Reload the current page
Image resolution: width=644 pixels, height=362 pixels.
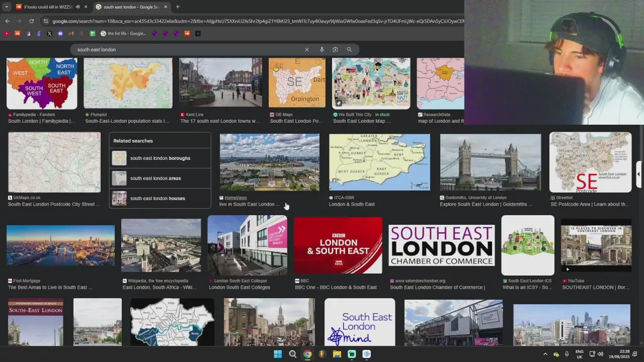click(x=31, y=21)
